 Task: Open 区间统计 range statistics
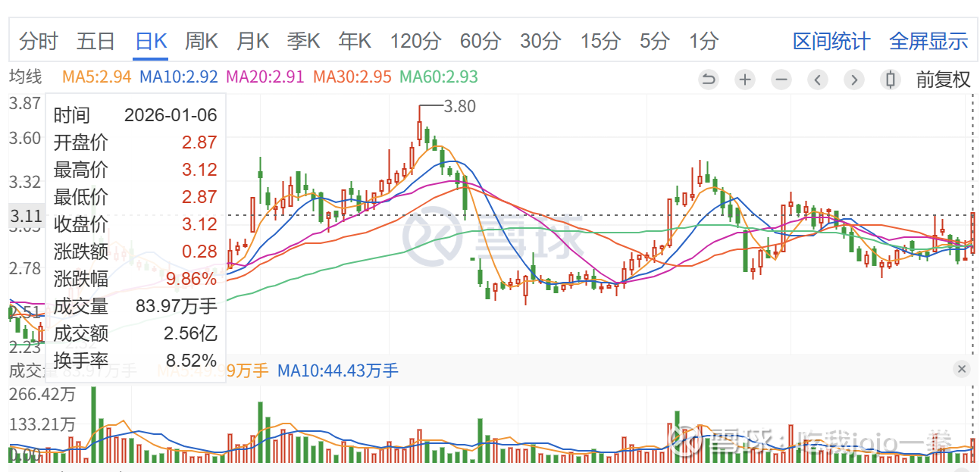click(x=831, y=41)
